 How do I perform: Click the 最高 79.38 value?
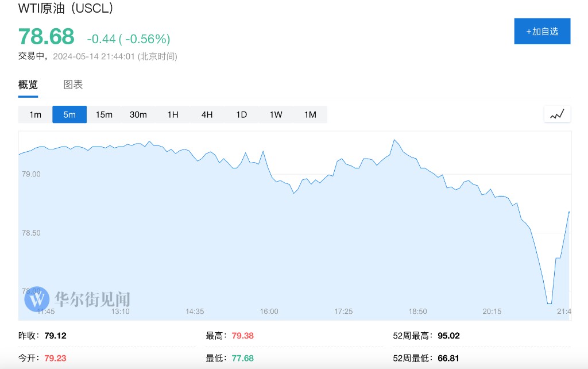click(243, 336)
